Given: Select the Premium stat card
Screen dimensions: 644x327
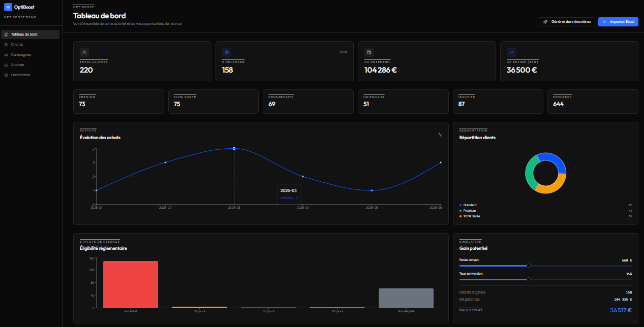Looking at the screenshot, I should 119,102.
